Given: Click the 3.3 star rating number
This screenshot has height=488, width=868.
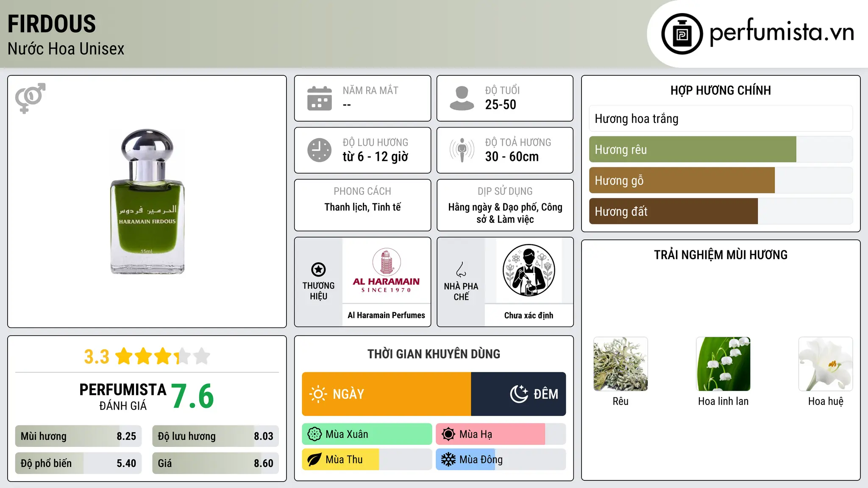Looking at the screenshot, I should (x=97, y=357).
